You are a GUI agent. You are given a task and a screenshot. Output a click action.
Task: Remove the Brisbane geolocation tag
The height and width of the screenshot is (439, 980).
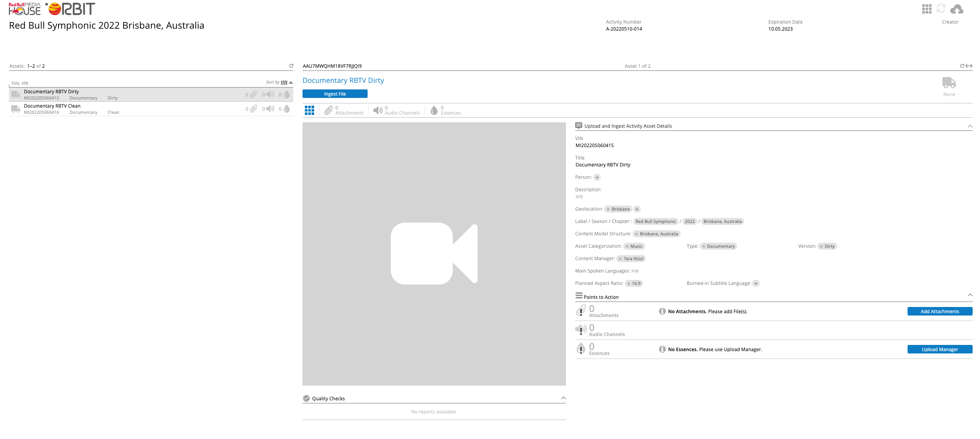pyautogui.click(x=608, y=209)
